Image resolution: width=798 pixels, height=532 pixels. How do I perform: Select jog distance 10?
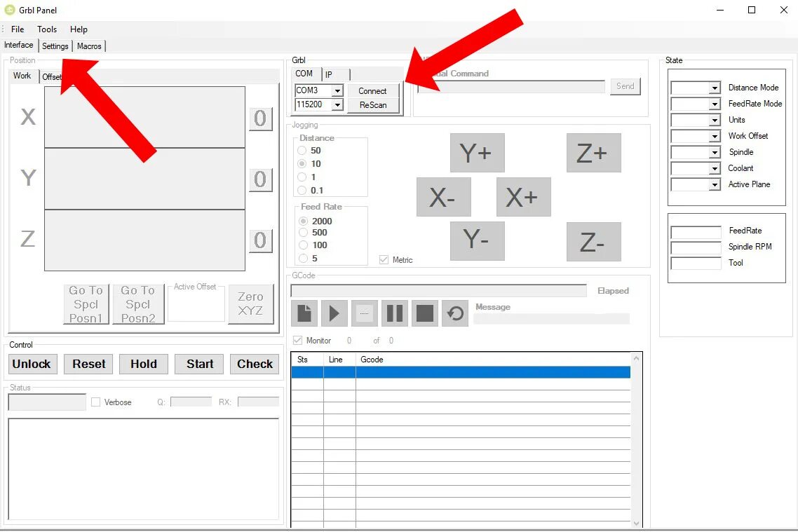(302, 164)
